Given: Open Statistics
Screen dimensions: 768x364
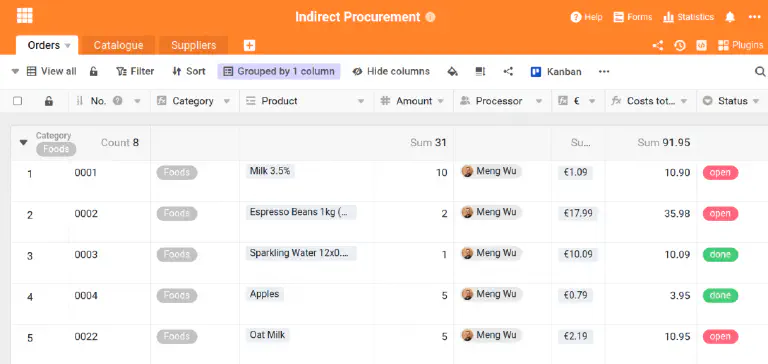Looking at the screenshot, I should 689,17.
